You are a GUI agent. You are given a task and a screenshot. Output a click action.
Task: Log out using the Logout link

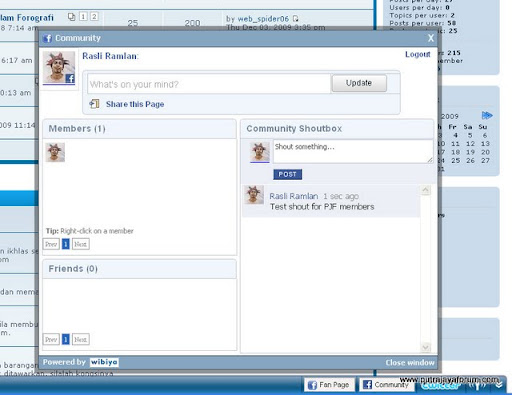(x=417, y=54)
